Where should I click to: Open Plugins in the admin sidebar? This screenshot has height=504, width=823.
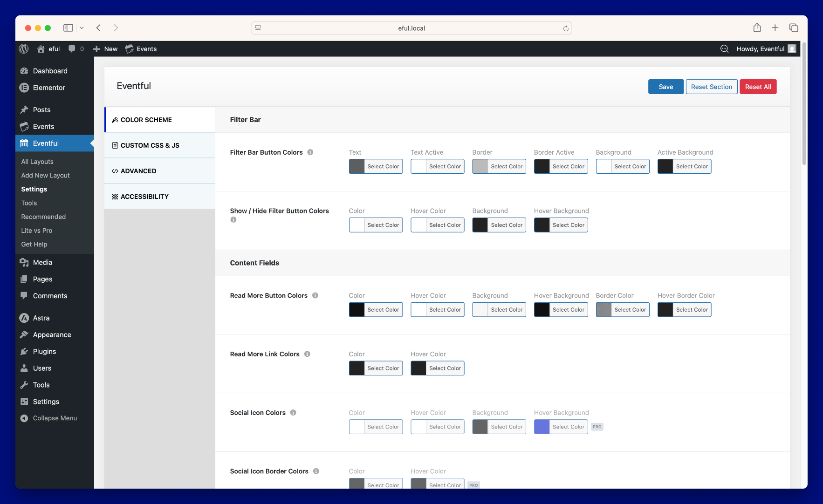(x=44, y=352)
